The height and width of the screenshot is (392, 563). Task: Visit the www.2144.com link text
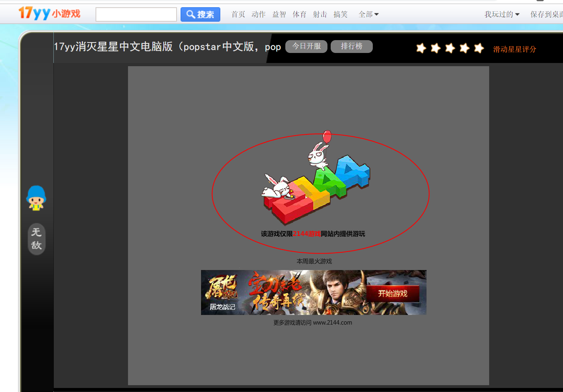(x=332, y=323)
